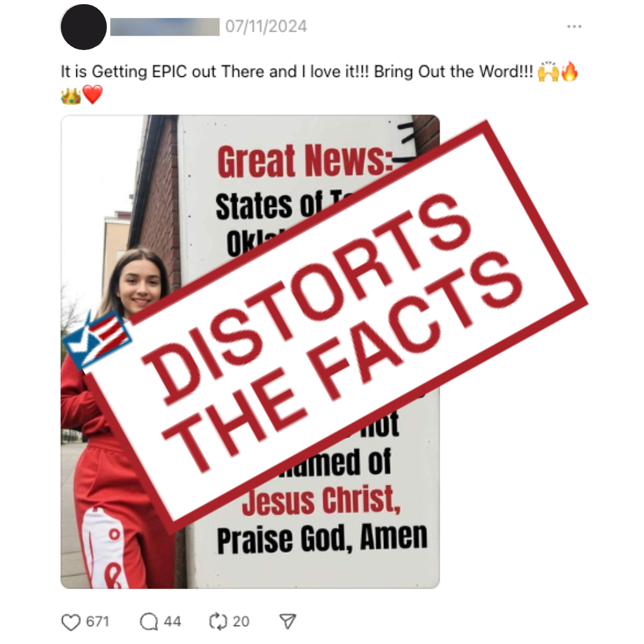Open replies via the comment bubble icon
This screenshot has height=644, width=644.
tap(148, 621)
